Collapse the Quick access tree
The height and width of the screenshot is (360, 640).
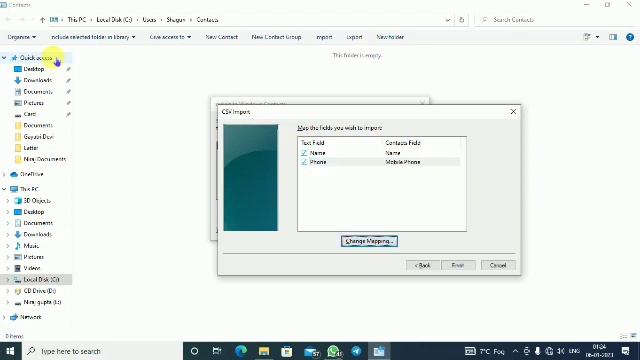[x=4, y=58]
